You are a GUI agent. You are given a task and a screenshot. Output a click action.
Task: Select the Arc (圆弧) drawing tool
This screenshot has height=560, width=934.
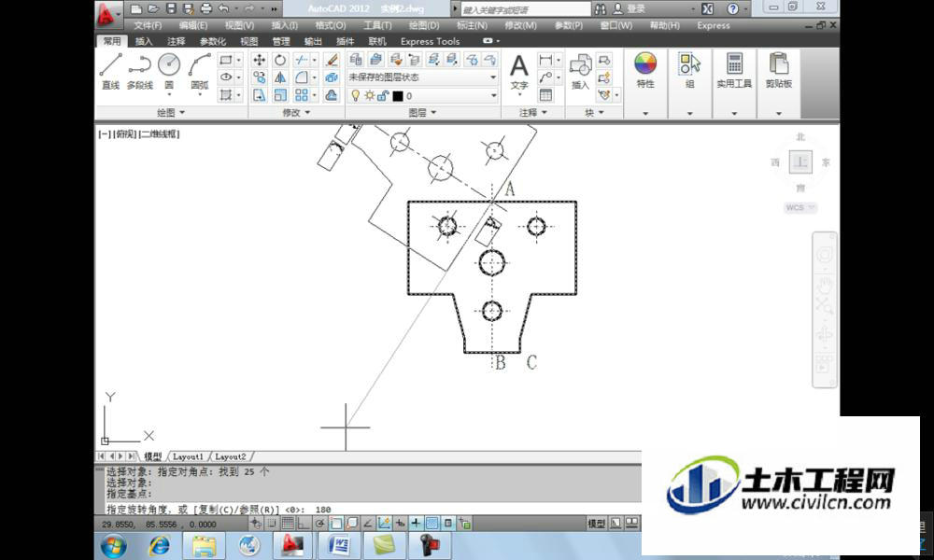200,70
